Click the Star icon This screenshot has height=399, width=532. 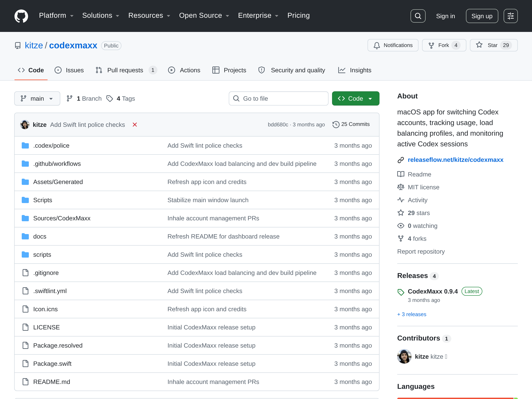[x=479, y=45]
